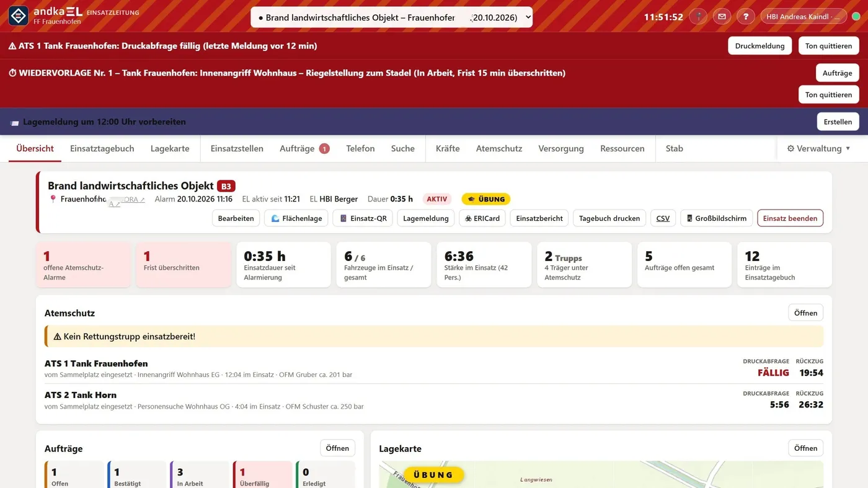
Task: Download the CSV export
Action: pyautogui.click(x=663, y=218)
